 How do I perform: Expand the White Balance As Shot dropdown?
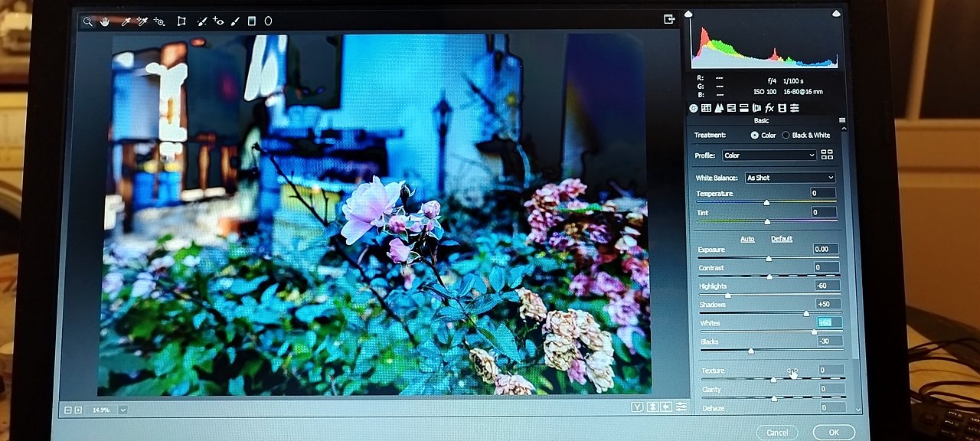click(790, 178)
